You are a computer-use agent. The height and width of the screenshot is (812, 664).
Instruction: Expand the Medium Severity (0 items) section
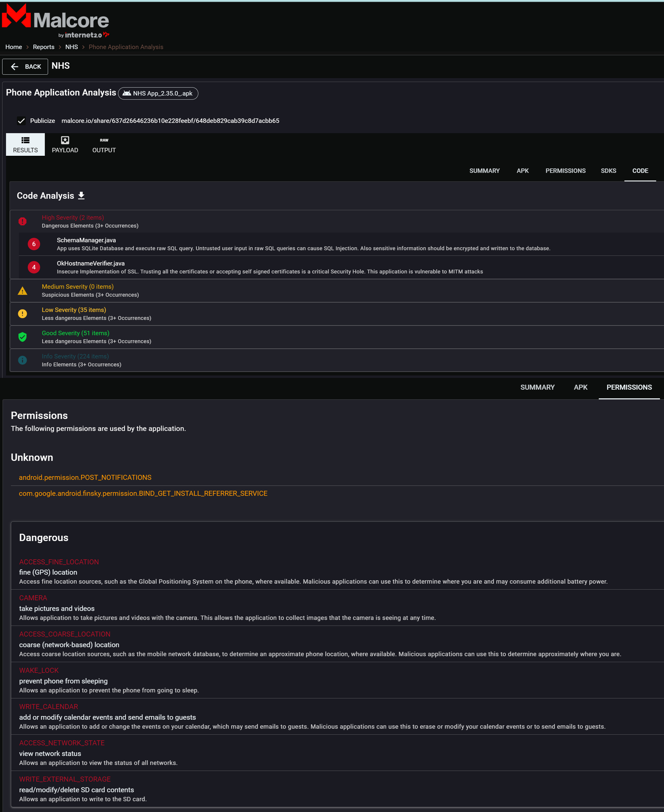337,291
